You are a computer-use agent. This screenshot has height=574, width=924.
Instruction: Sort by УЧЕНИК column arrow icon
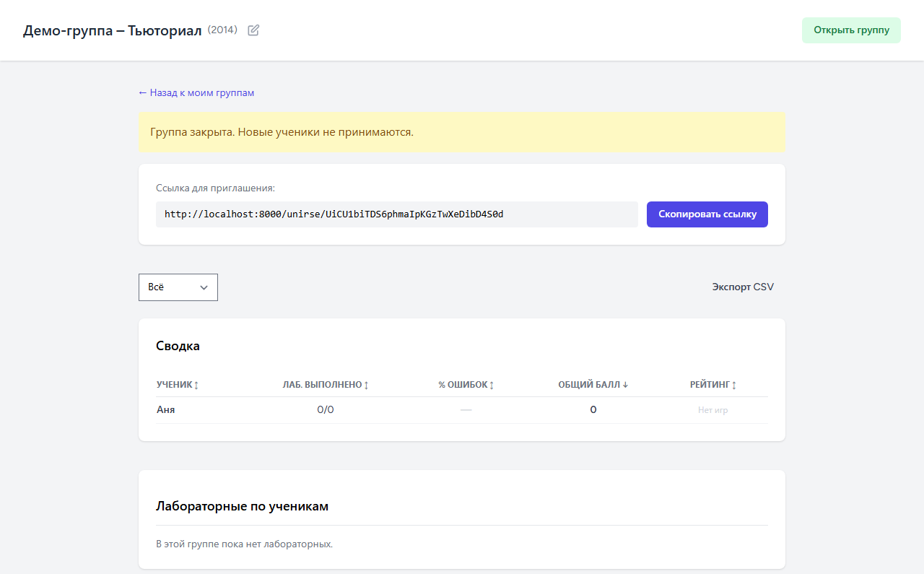coord(196,385)
